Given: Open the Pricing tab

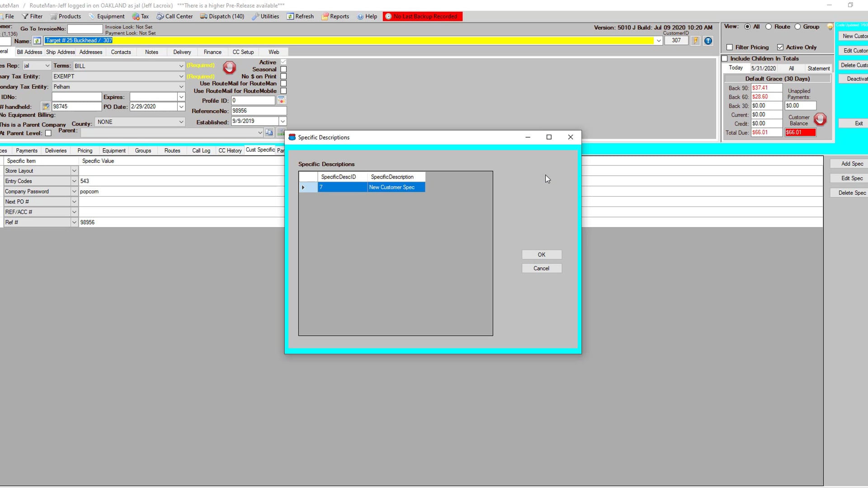Looking at the screenshot, I should tap(85, 150).
